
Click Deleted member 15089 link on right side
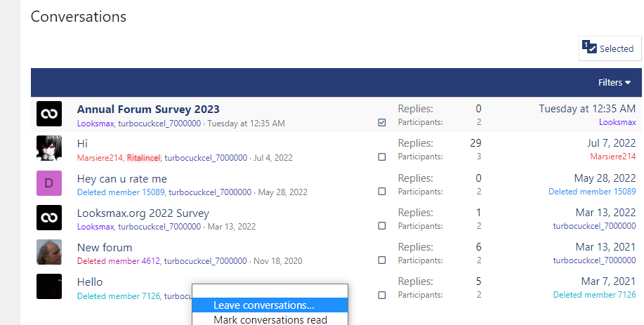591,191
